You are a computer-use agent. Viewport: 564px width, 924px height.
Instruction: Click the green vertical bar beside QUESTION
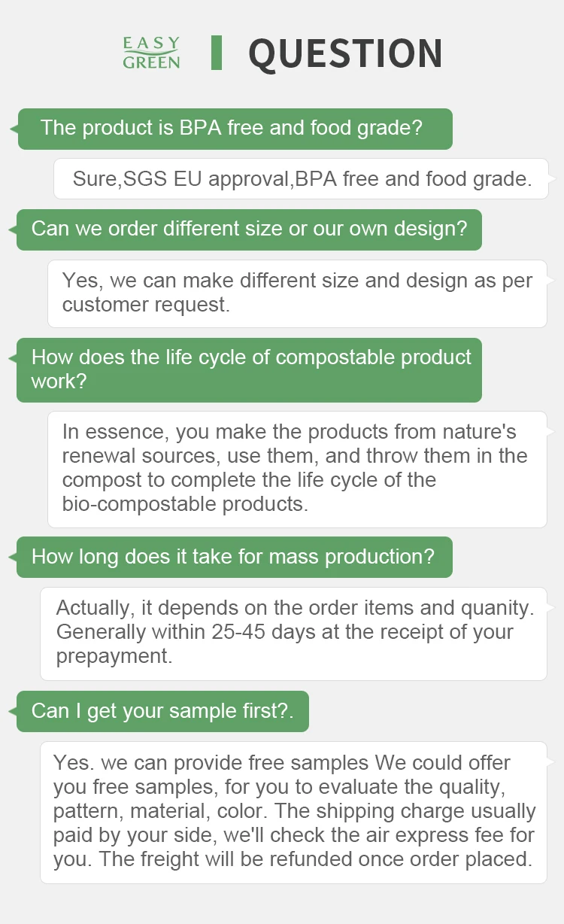(x=217, y=53)
